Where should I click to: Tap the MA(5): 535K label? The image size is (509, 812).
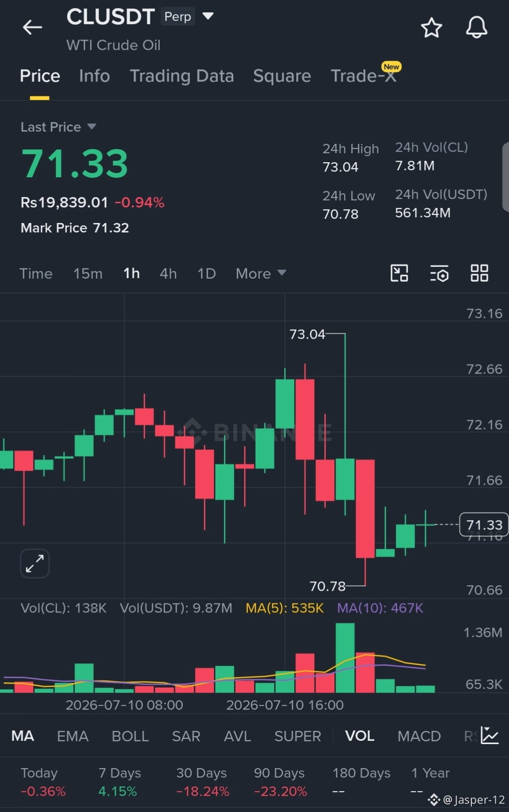(285, 608)
